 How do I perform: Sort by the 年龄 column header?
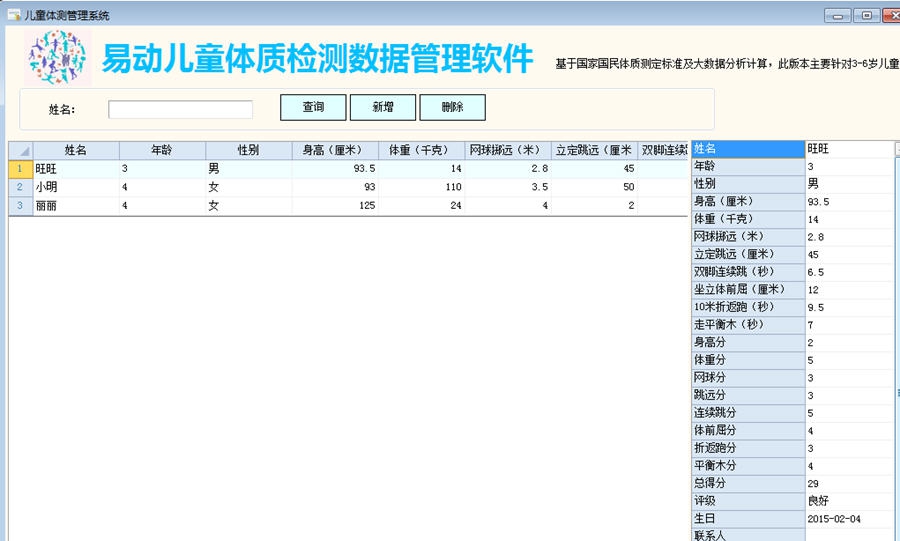(x=162, y=150)
